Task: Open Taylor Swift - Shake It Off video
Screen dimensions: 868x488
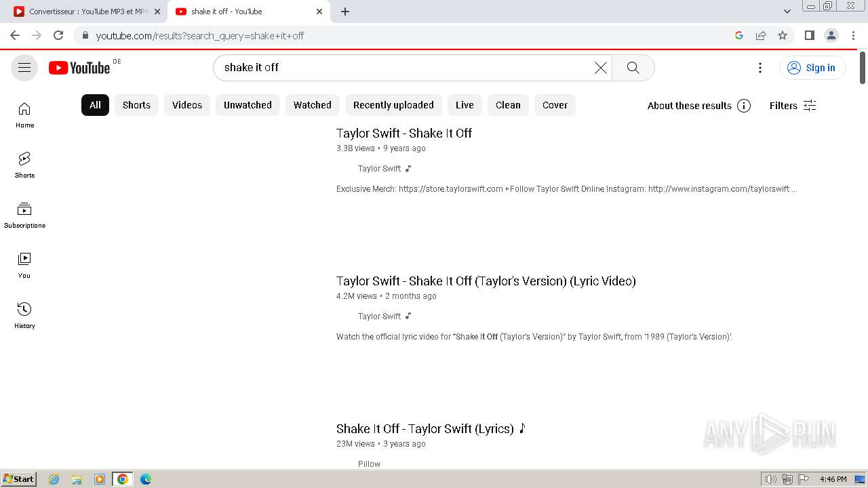Action: coord(404,133)
